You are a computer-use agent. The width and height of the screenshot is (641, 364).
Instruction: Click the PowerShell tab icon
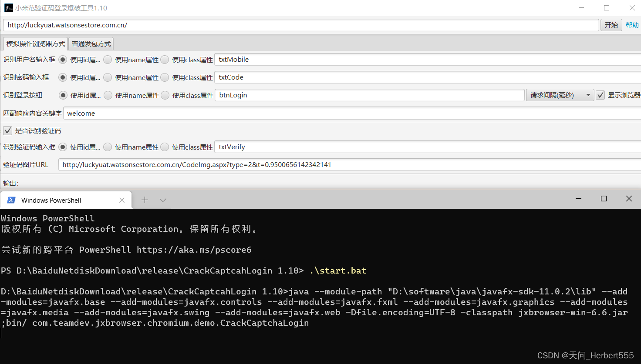tap(11, 200)
